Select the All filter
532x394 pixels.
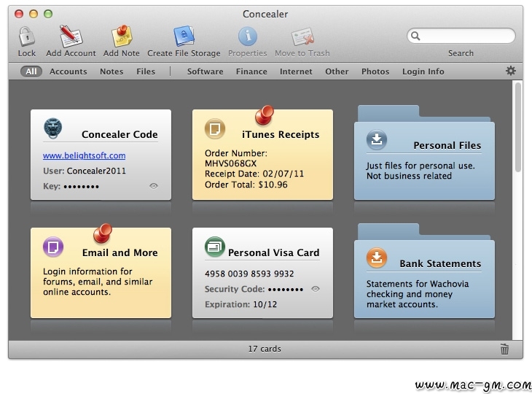pos(31,72)
